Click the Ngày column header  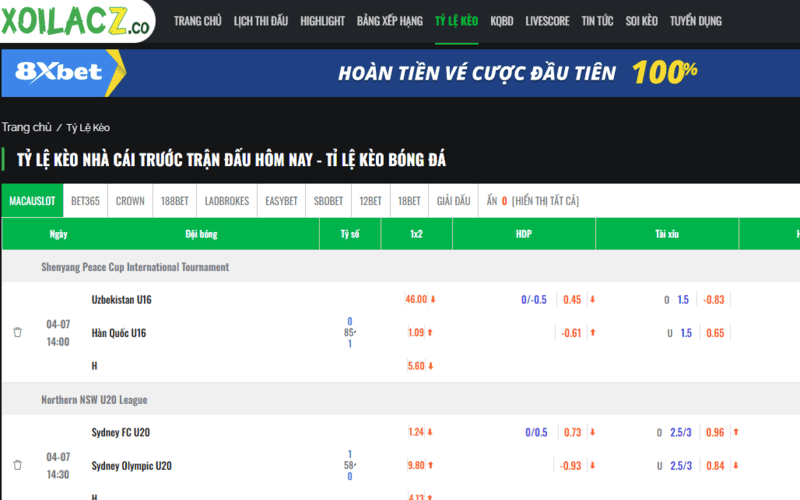point(59,234)
